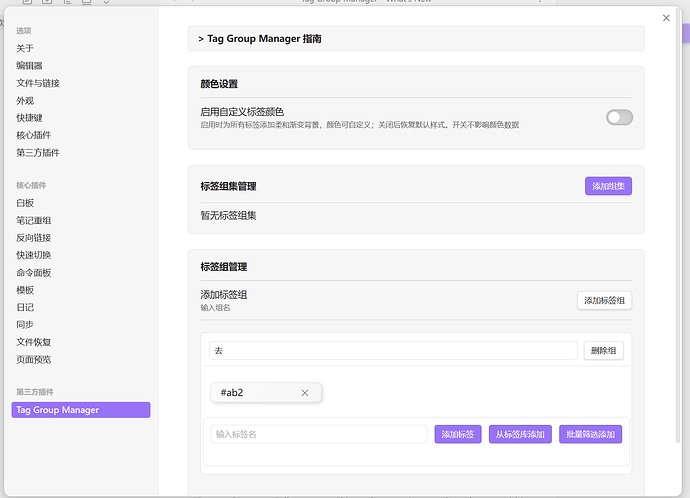Focus the 输入标签名 input field
The image size is (690, 498).
(x=319, y=434)
